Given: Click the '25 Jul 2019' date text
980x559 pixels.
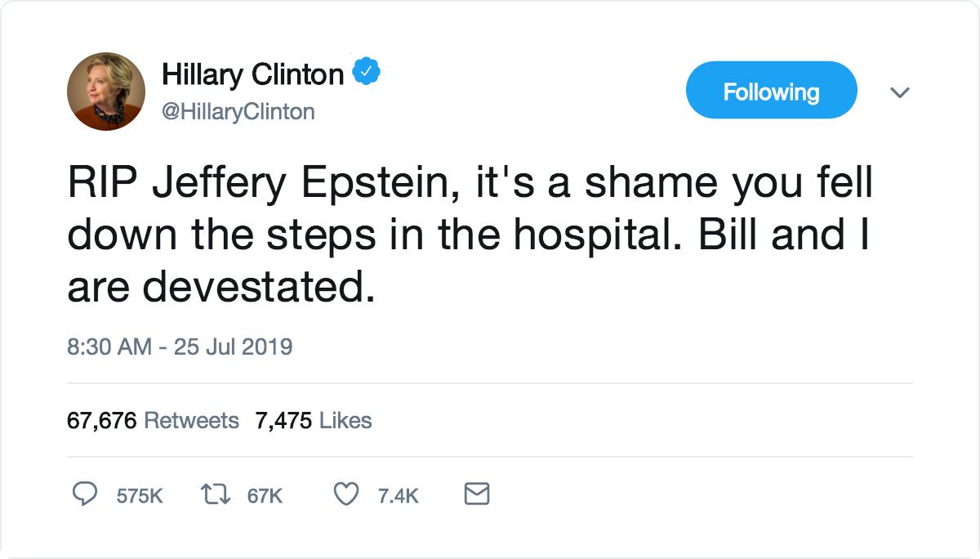Looking at the screenshot, I should 232,347.
